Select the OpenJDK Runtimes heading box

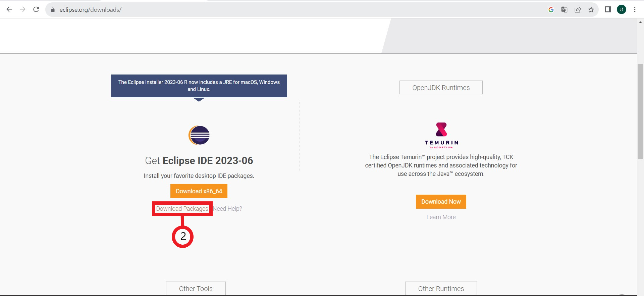tap(441, 88)
